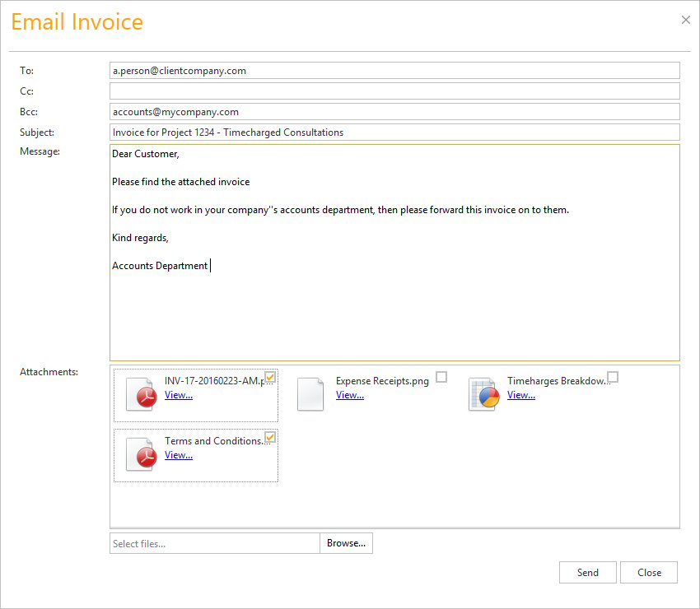Click the Bcc: label

29,112
